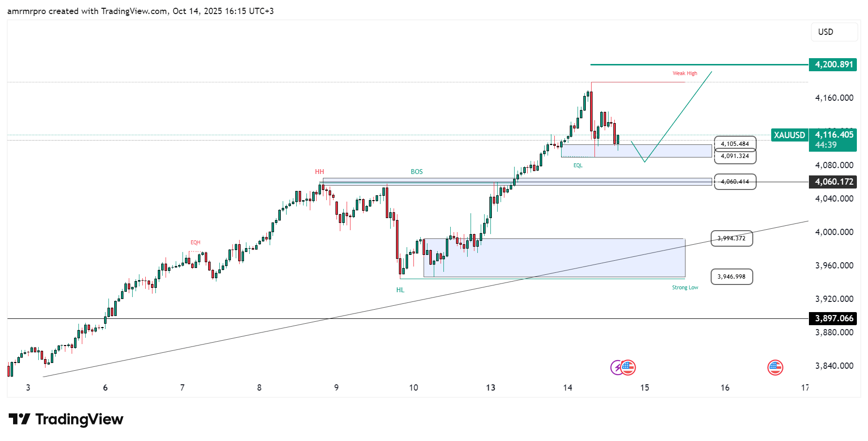Viewport: 868px width, 441px height.
Task: Click the EQL label under the demand zone
Action: [578, 166]
